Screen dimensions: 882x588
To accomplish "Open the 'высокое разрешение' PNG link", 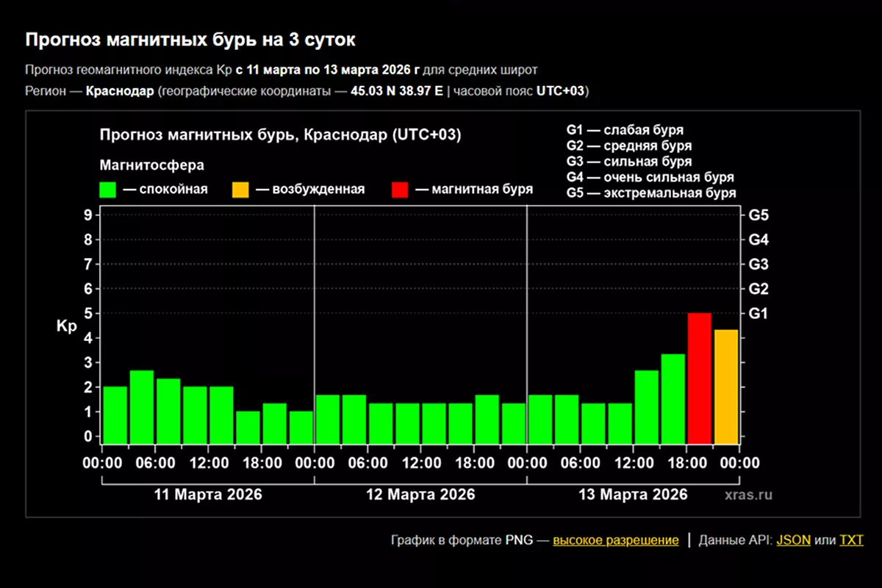I will pyautogui.click(x=616, y=540).
